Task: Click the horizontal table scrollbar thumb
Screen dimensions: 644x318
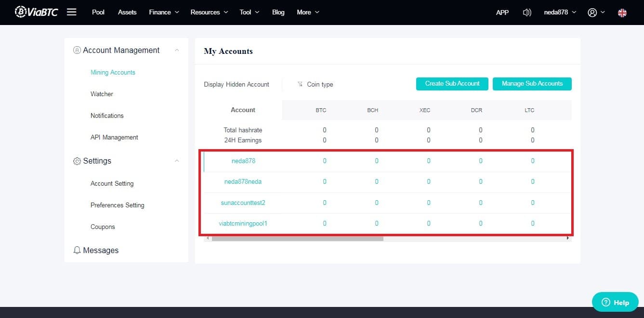Action: click(297, 238)
